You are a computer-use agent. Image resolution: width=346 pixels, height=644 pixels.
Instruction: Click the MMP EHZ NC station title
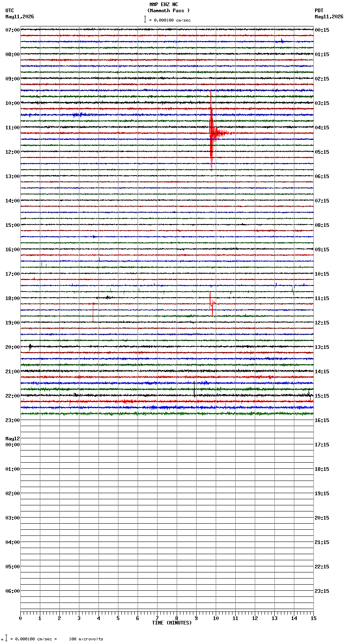tap(164, 4)
